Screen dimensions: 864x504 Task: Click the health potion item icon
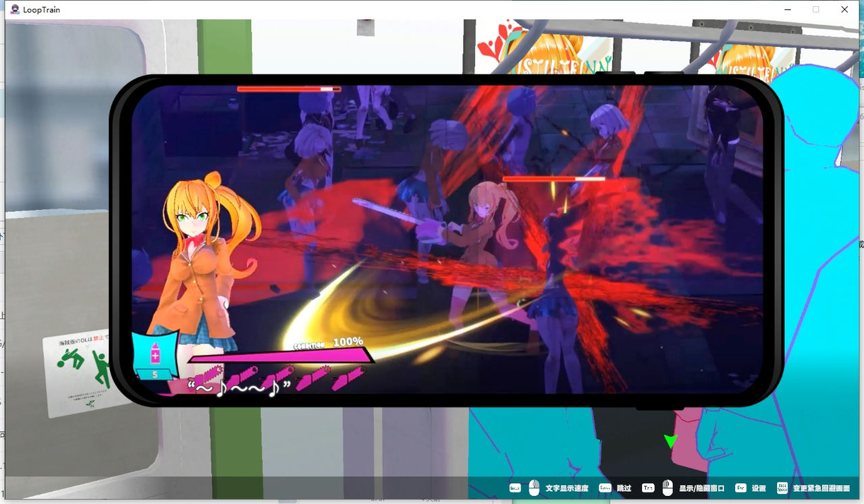155,354
